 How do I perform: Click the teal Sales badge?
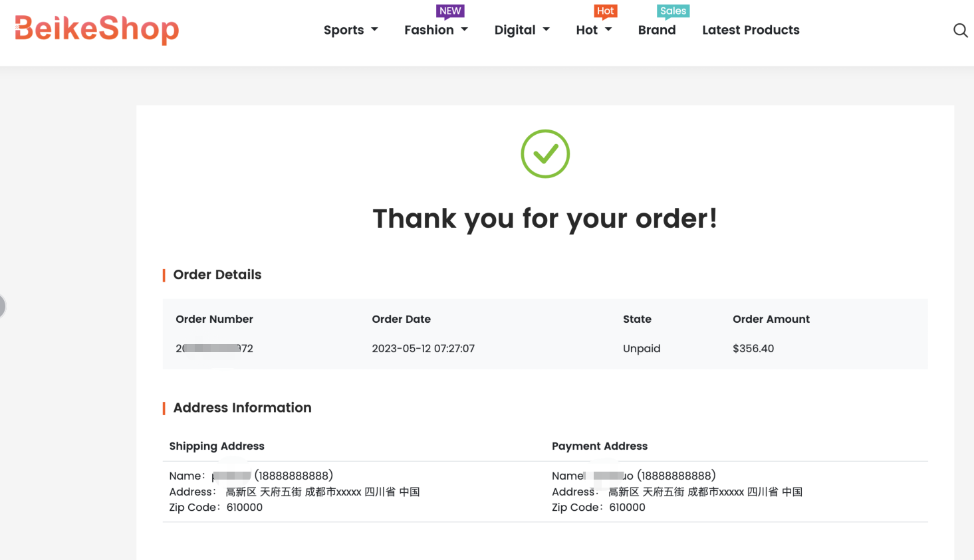coord(673,11)
